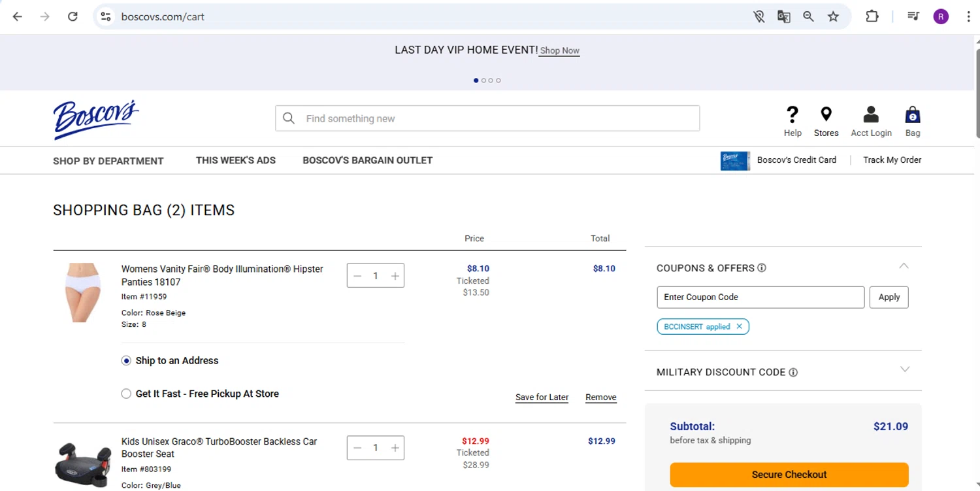This screenshot has height=491, width=980.
Task: Open the Chrome profile avatar R
Action: 941,17
